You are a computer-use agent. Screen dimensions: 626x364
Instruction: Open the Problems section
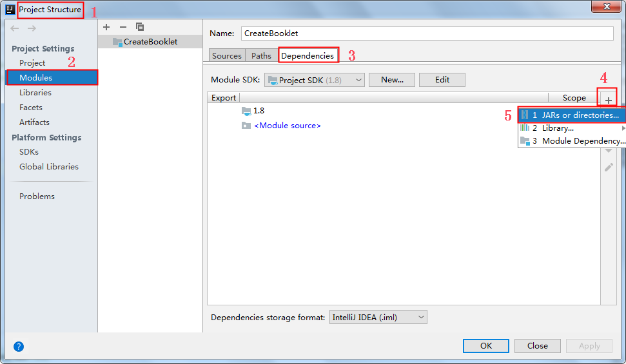[x=37, y=196]
